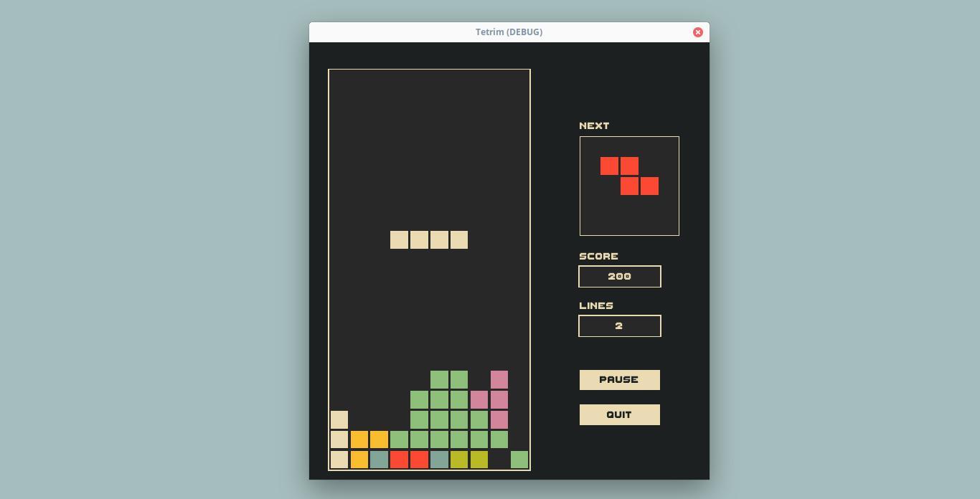Click the falling cream I-shaped tetromino
980x499 pixels.
coord(429,240)
